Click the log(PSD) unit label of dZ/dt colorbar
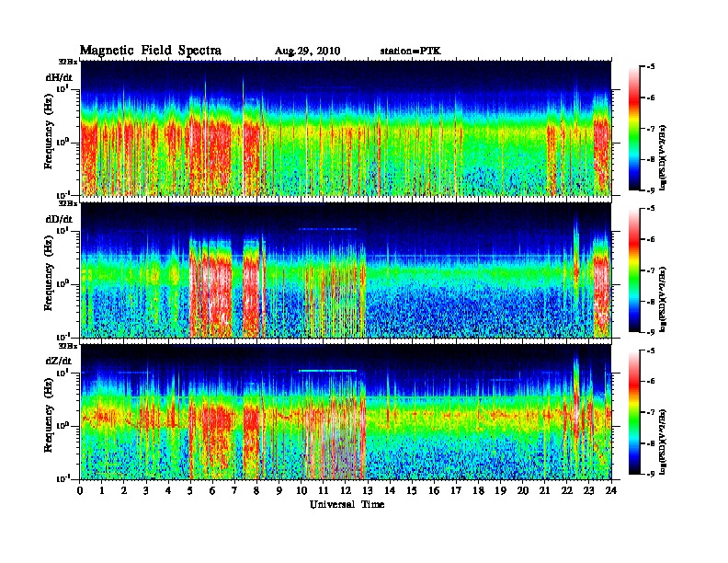This screenshot has height=563, width=728. (x=664, y=442)
